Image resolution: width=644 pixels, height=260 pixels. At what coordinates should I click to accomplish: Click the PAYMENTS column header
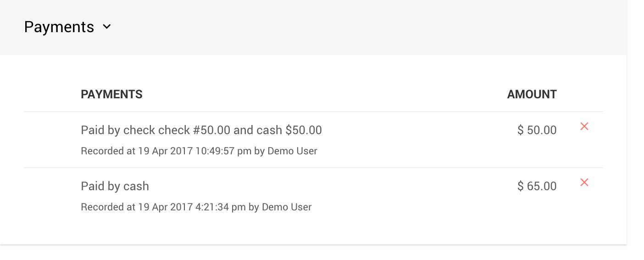(111, 95)
